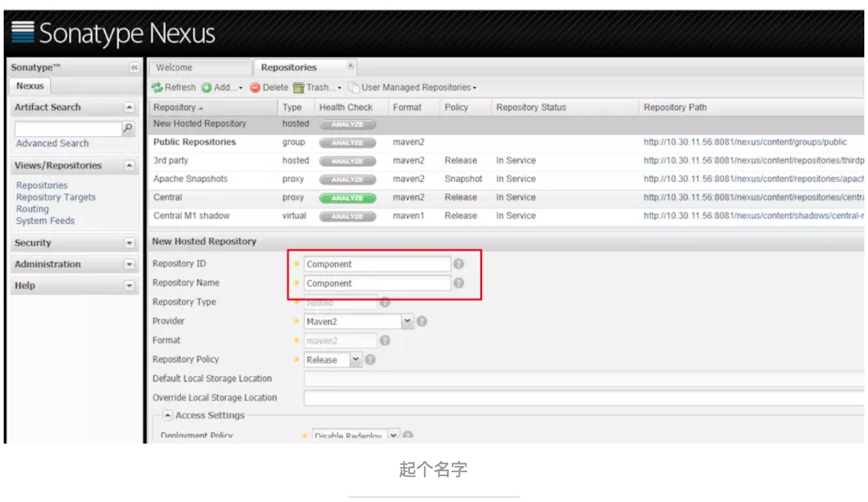Open the Add... repository menu
This screenshot has height=502, width=868.
(222, 88)
